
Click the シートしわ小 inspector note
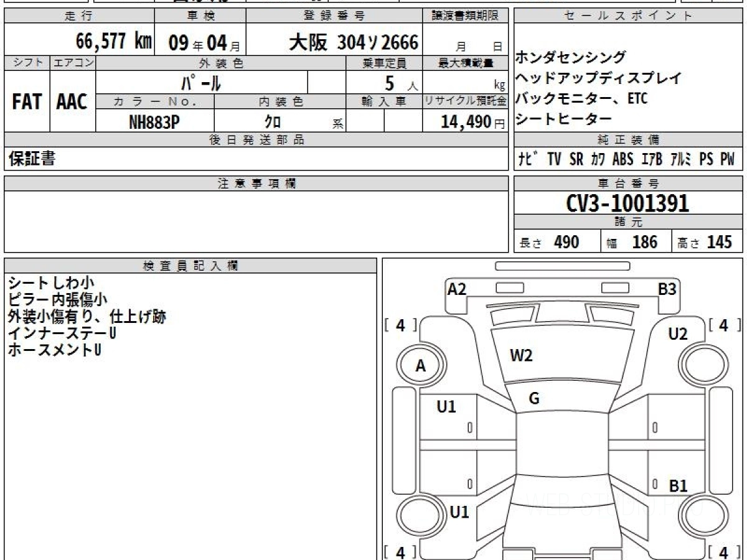point(51,283)
